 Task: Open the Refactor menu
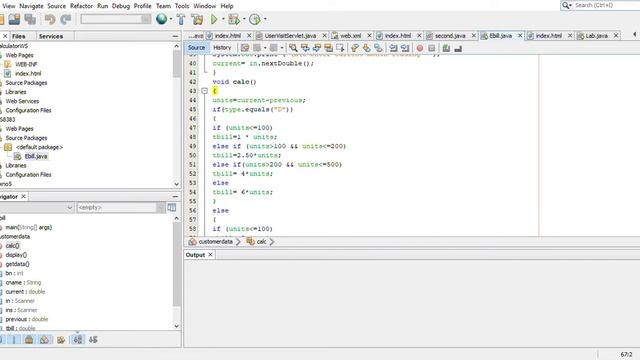pyautogui.click(x=81, y=6)
